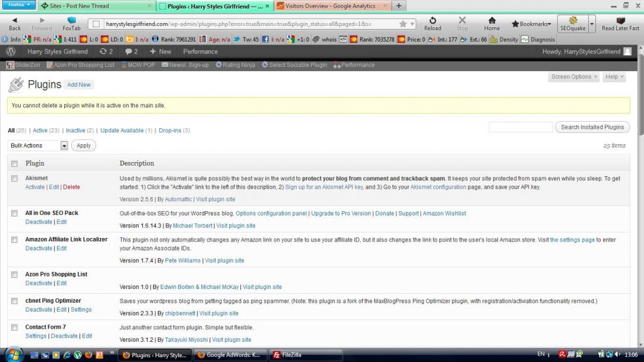The image size is (644, 362).
Task: Click the browser address bar
Action: coord(250,24)
